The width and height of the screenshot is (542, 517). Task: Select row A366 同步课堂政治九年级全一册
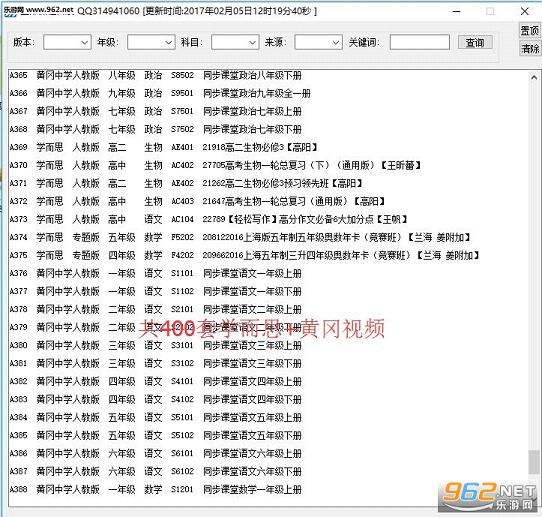pyautogui.click(x=160, y=93)
